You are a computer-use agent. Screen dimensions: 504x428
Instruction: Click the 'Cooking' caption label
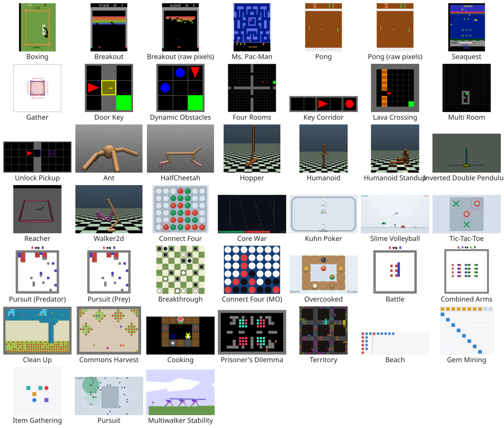180,360
